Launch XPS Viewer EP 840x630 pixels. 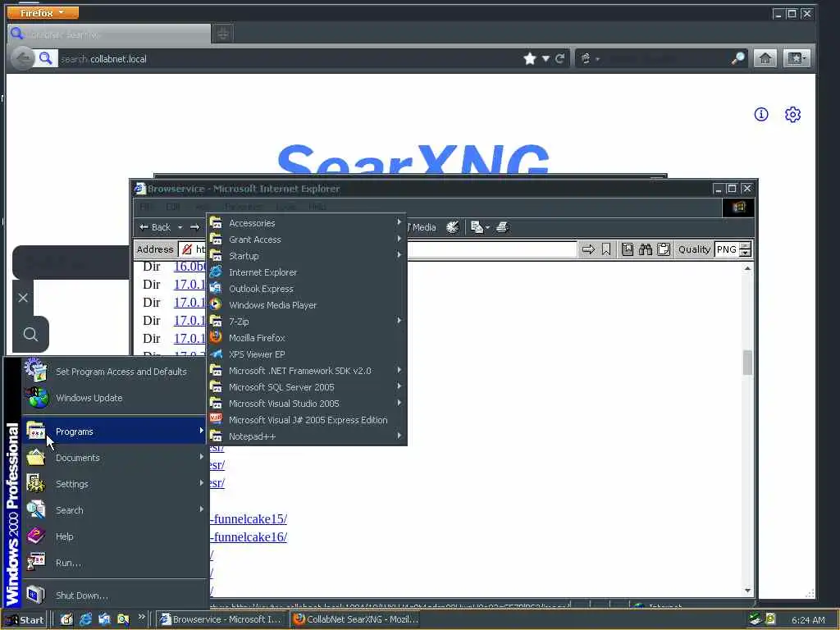307,354
